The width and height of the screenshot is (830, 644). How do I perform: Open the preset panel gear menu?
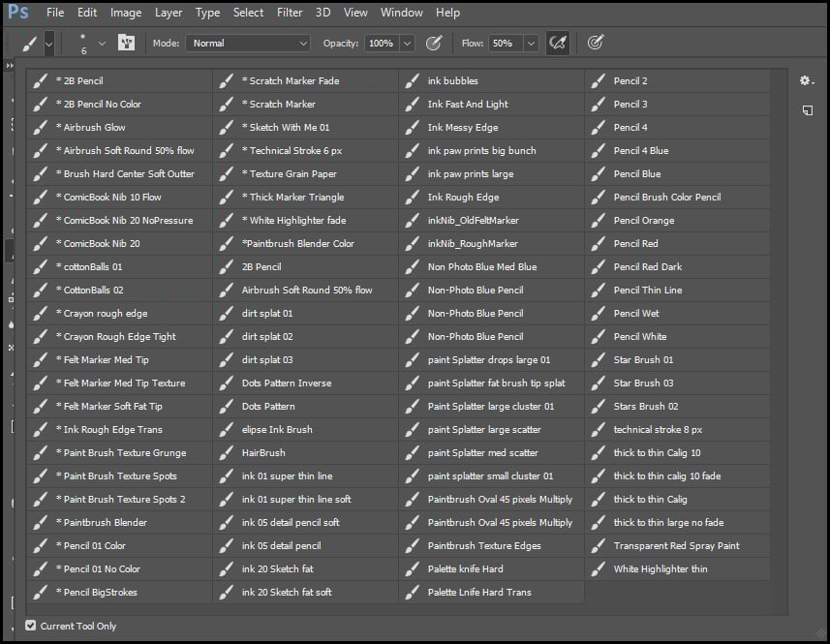tap(806, 80)
